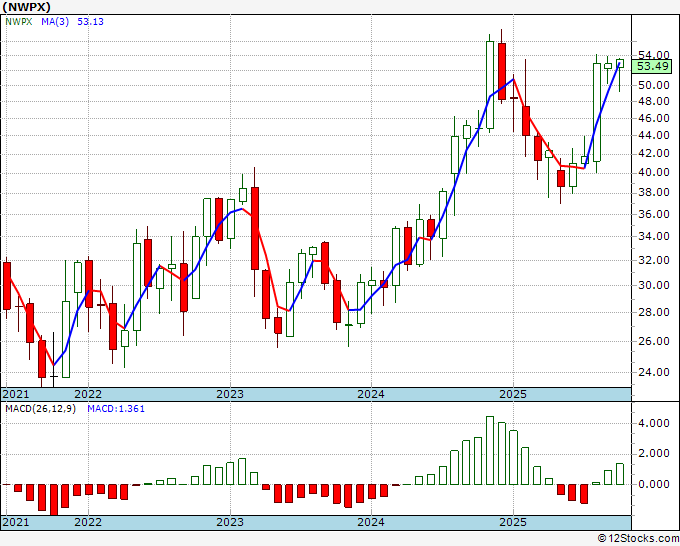680x546 pixels.
Task: Click the 0.000 MACD axis label
Action: (654, 484)
